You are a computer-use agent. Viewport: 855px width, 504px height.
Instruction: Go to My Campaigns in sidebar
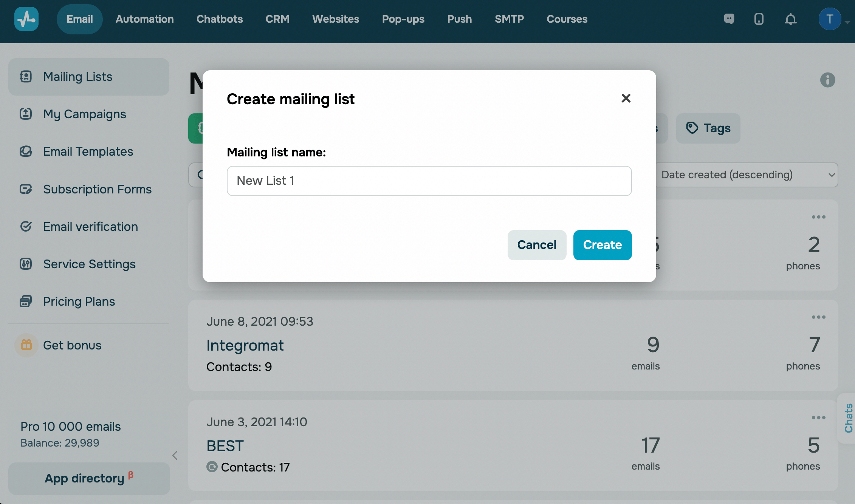click(84, 114)
